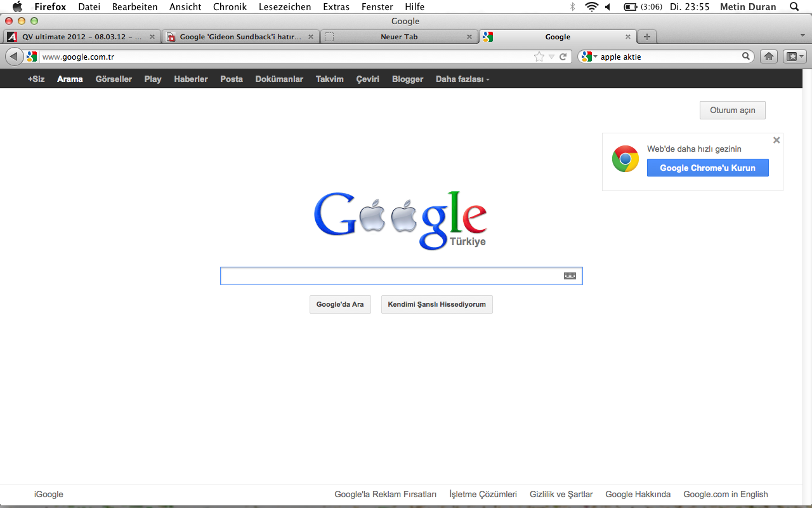The height and width of the screenshot is (508, 812).
Task: Close the Google 'Gideon Sundback' tab
Action: point(311,37)
